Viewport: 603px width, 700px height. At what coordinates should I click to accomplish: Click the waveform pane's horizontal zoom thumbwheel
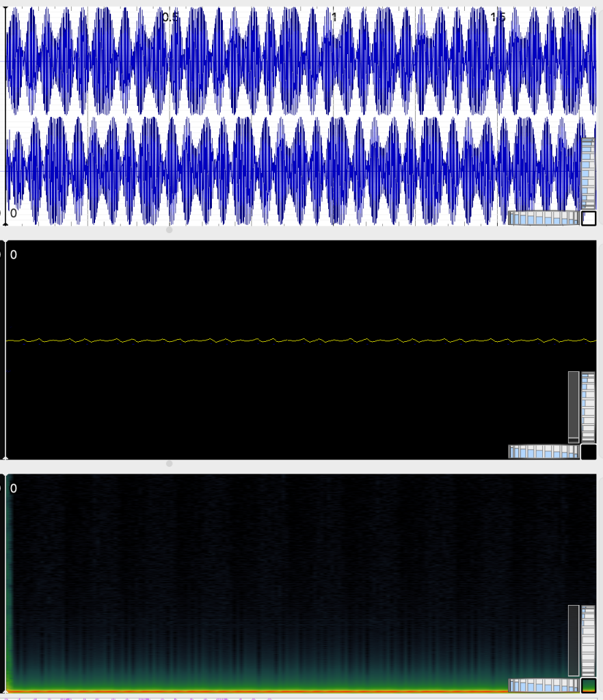tap(544, 218)
